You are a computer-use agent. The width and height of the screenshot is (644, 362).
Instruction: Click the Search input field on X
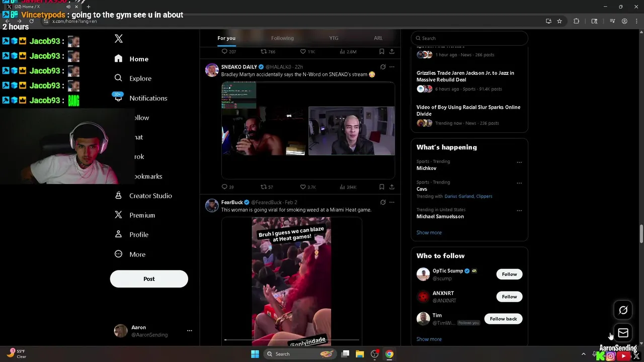coord(469,38)
